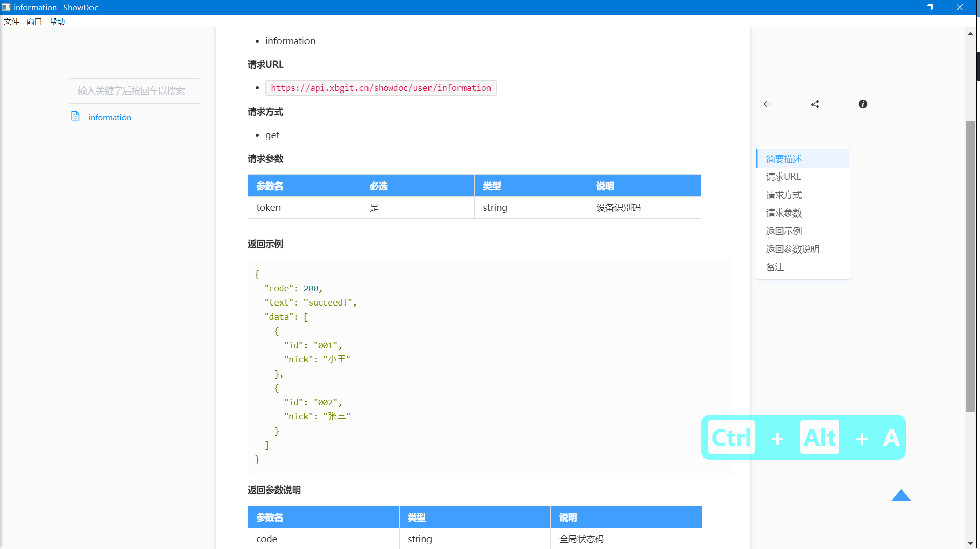The width and height of the screenshot is (980, 549).
Task: Click the vertical scrollbar thumb
Action: [970, 267]
